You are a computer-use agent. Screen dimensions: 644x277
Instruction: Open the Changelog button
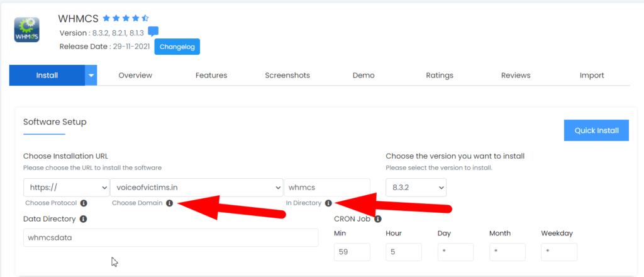click(177, 47)
